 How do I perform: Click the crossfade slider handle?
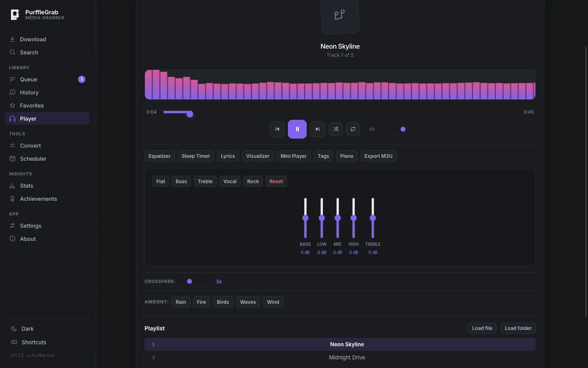click(189, 281)
